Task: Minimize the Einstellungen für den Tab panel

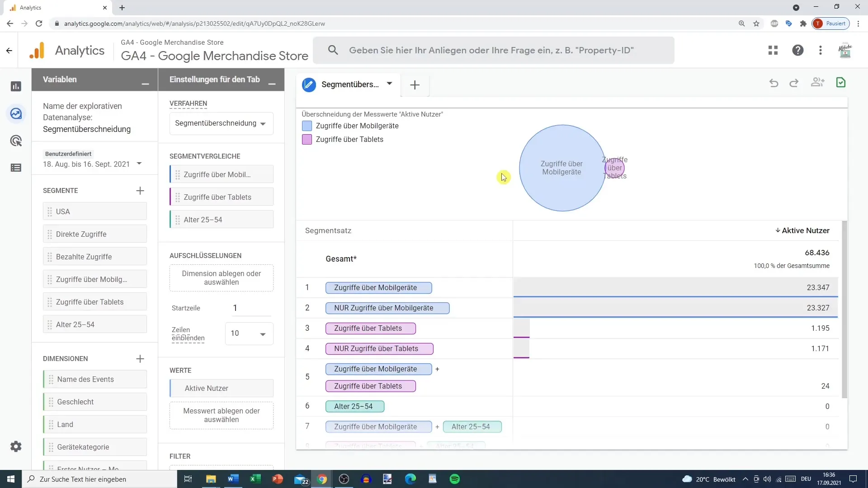Action: pyautogui.click(x=272, y=84)
